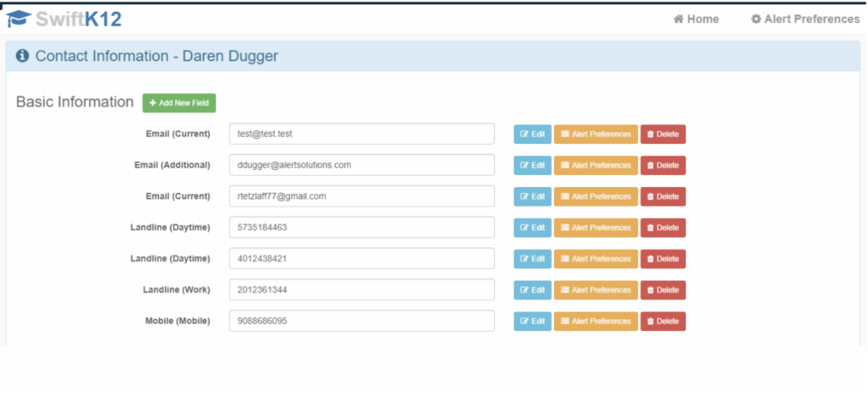Open Alert Preferences for rtetzlaff77@gmail.com
Viewport: 868px width, 396px height.
click(596, 196)
